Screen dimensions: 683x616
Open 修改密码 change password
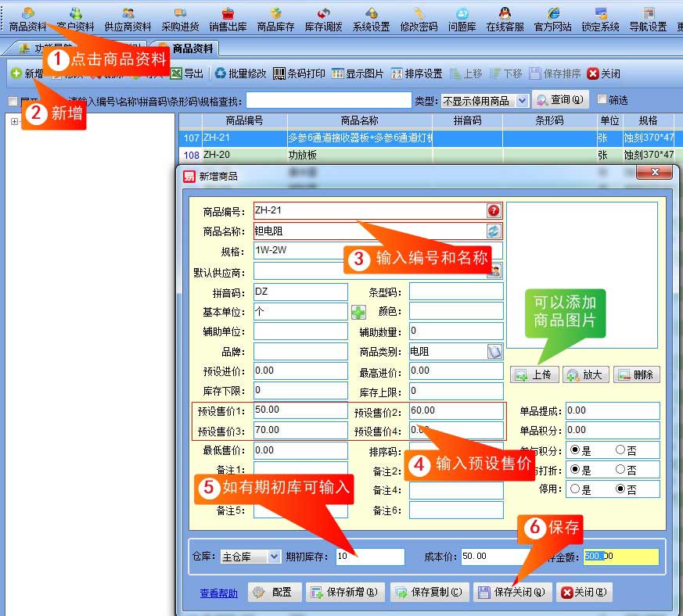point(419,20)
